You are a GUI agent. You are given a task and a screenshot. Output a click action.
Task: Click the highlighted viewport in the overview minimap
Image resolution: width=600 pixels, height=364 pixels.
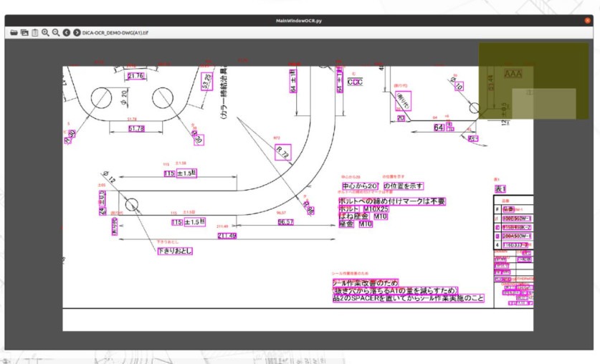click(544, 104)
